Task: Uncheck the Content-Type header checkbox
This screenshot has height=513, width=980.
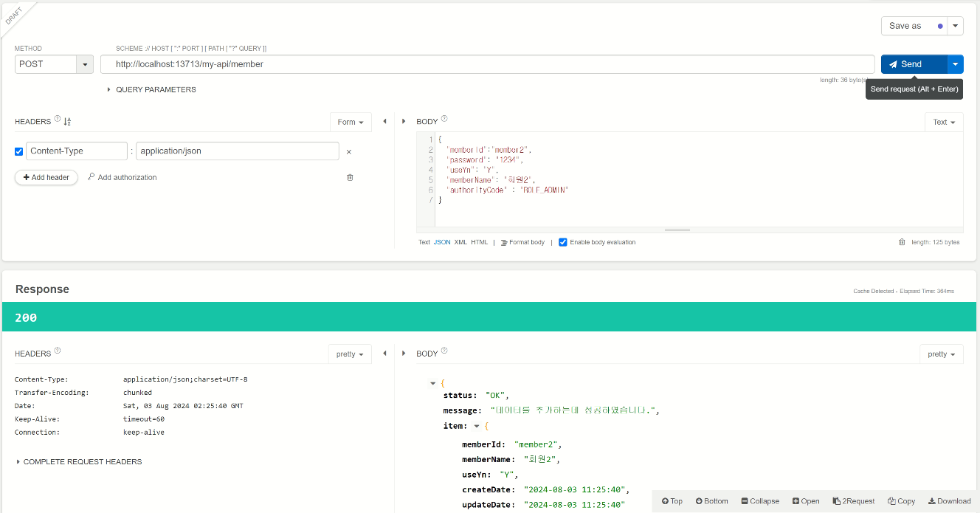Action: click(19, 151)
